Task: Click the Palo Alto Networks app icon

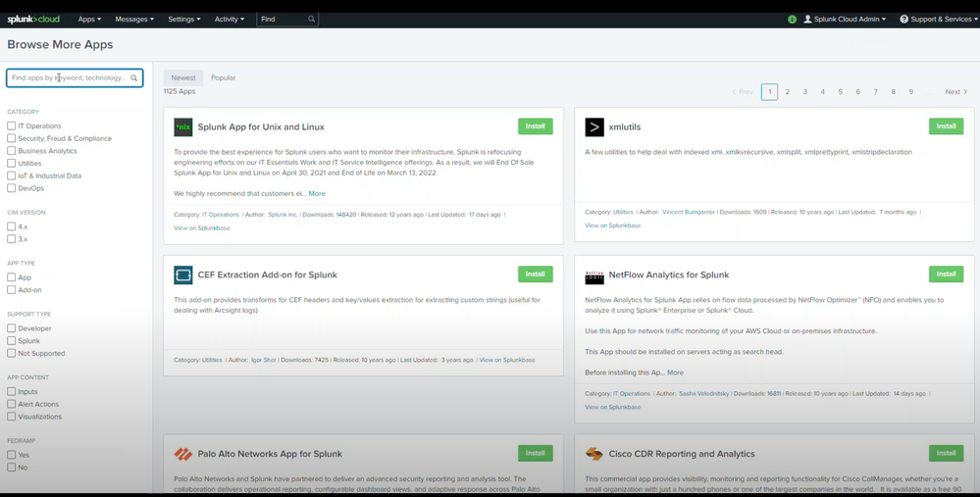Action: click(x=183, y=454)
